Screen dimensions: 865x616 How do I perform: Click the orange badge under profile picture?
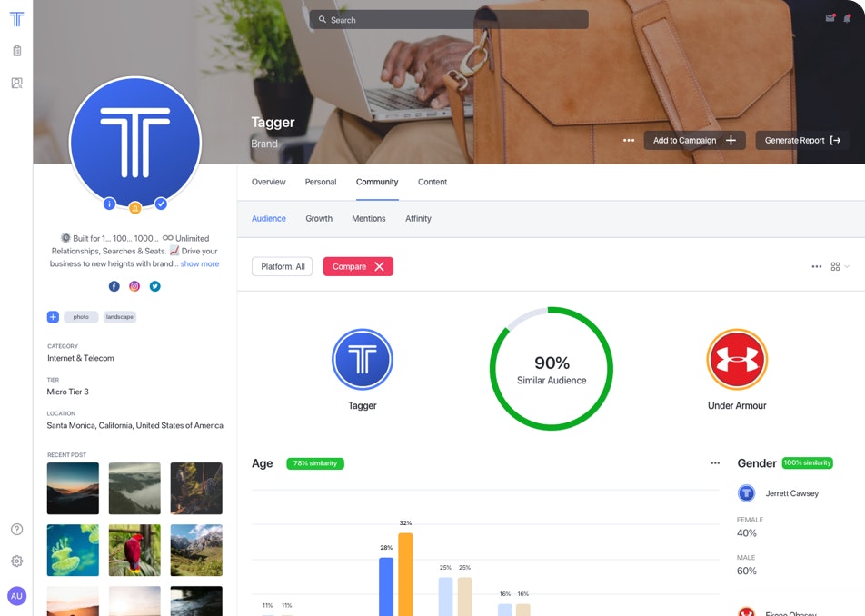pyautogui.click(x=135, y=208)
